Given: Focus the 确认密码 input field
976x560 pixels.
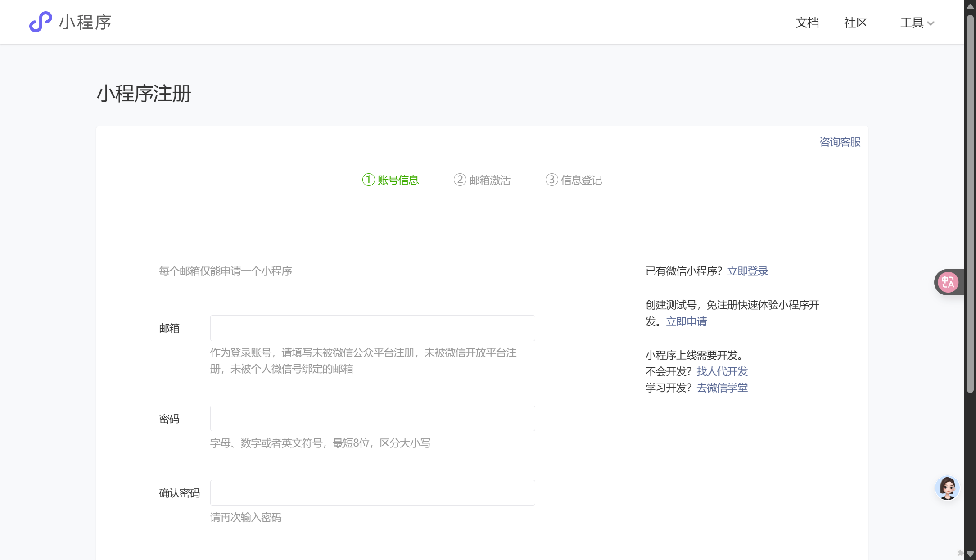Looking at the screenshot, I should pyautogui.click(x=372, y=493).
